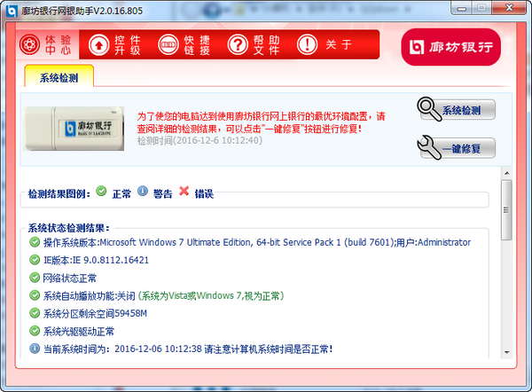Click the 控件升级 upload arrow icon
532x392 pixels.
tap(98, 45)
